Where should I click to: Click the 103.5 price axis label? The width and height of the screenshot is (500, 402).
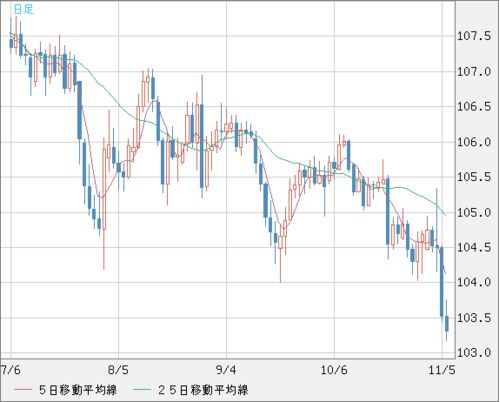[474, 318]
